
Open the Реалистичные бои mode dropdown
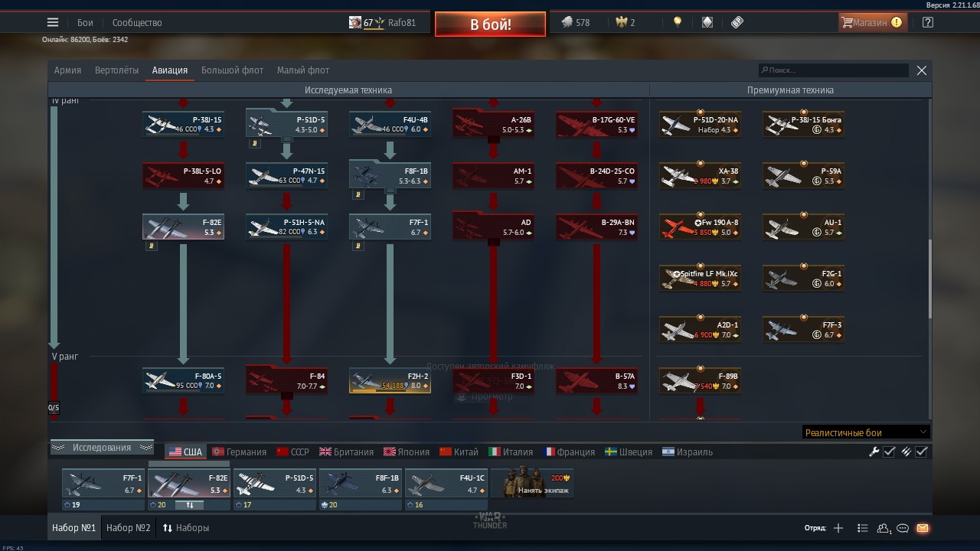pos(866,432)
